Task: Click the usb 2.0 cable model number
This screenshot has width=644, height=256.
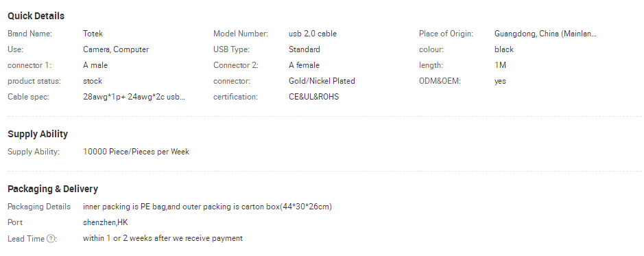Action: [x=313, y=34]
